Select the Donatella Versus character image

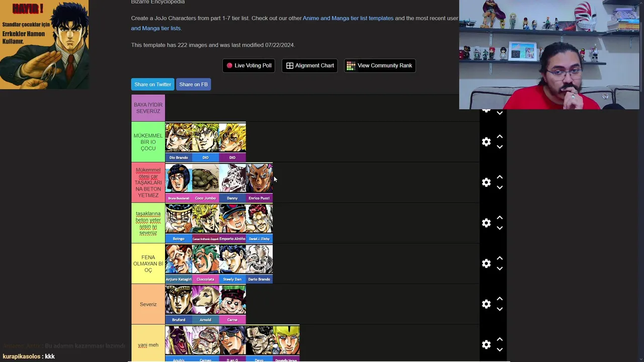pos(286,343)
